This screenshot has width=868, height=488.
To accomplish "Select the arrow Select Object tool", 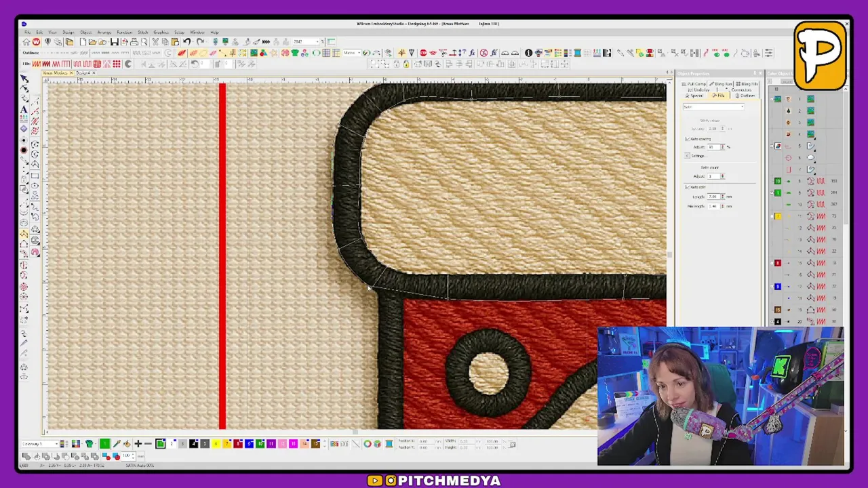I will pyautogui.click(x=24, y=79).
